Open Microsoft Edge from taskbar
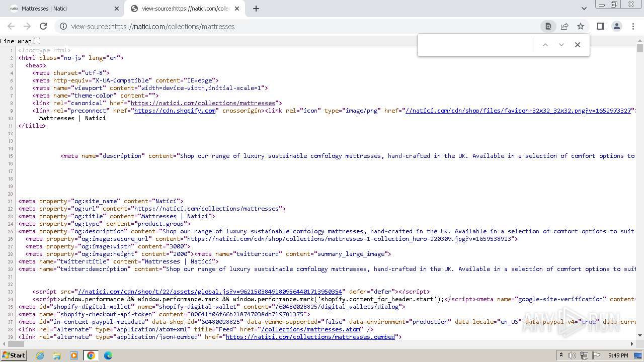This screenshot has height=362, width=644. click(108, 355)
